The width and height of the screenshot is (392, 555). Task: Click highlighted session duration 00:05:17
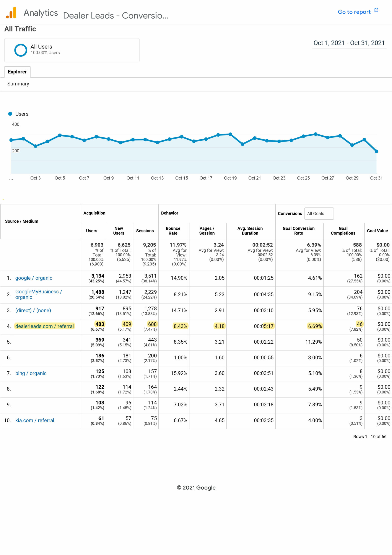[x=264, y=326]
